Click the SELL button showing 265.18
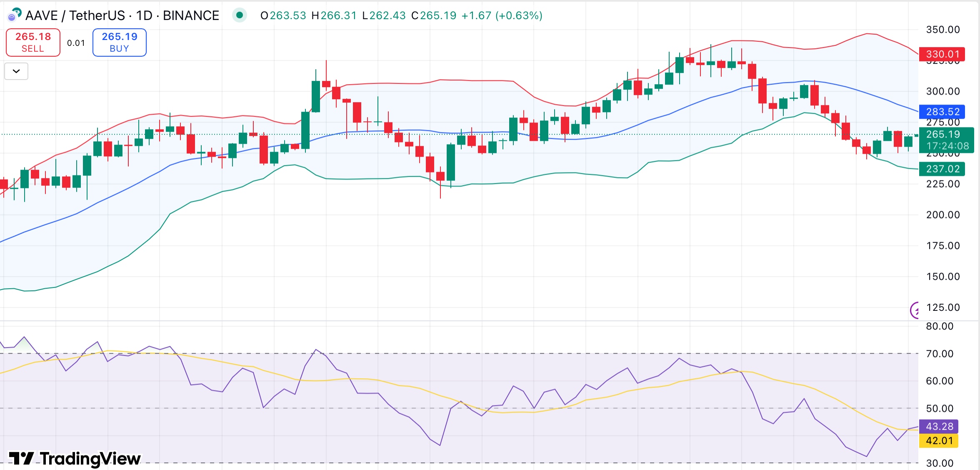980x470 pixels. tap(32, 42)
